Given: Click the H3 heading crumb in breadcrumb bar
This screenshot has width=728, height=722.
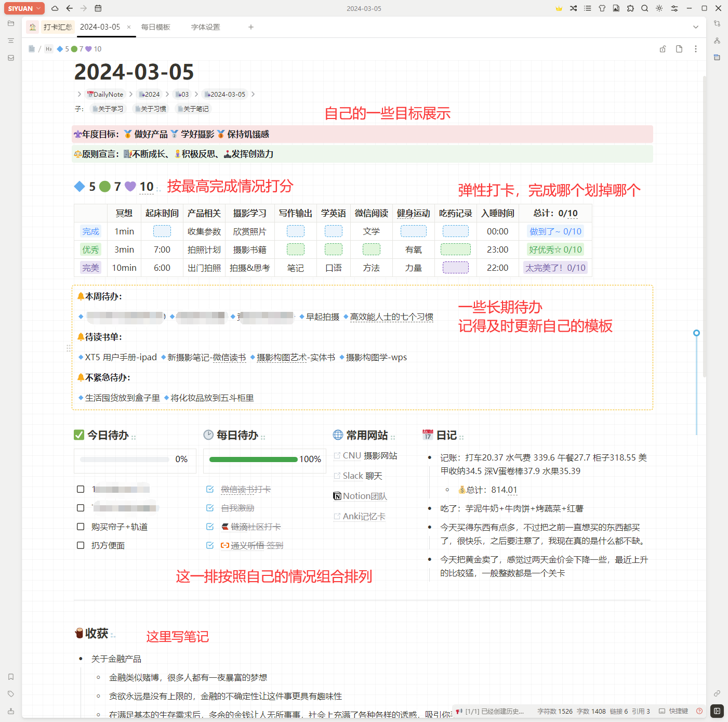Looking at the screenshot, I should [49, 49].
